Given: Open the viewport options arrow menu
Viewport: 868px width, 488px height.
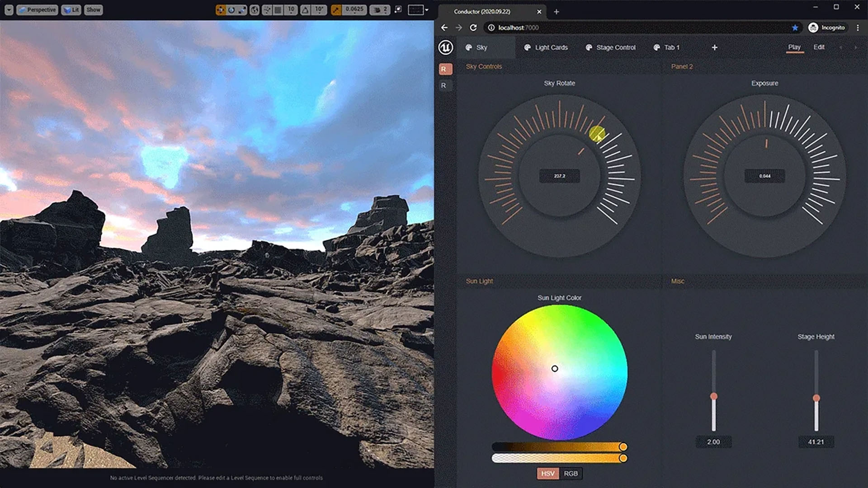Looking at the screenshot, I should (9, 10).
